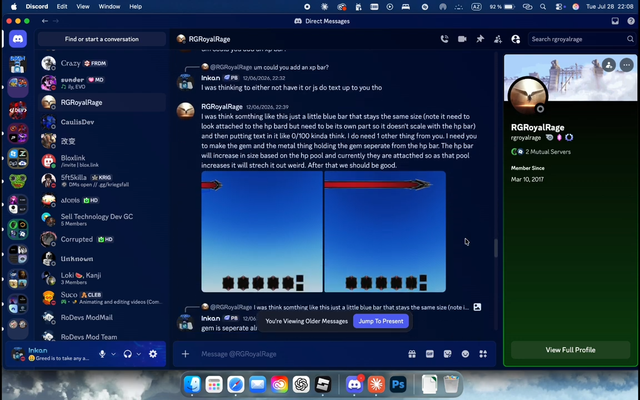Expand input device options next to microphone

click(x=113, y=354)
